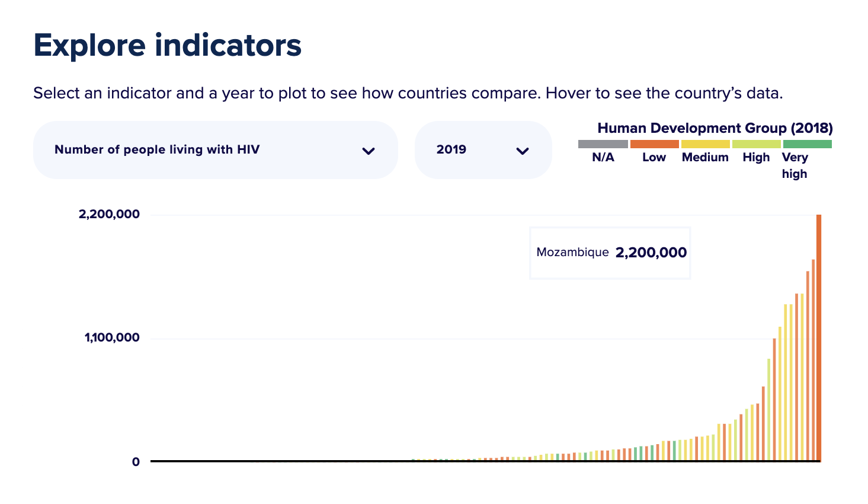Screen dimensions: 868x504
Task: Click the "Very high" legend label
Action: click(795, 165)
